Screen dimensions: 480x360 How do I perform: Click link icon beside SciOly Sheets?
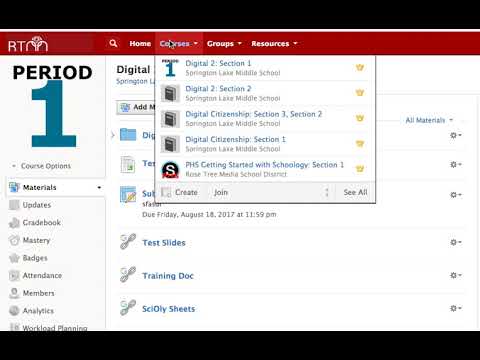click(128, 308)
